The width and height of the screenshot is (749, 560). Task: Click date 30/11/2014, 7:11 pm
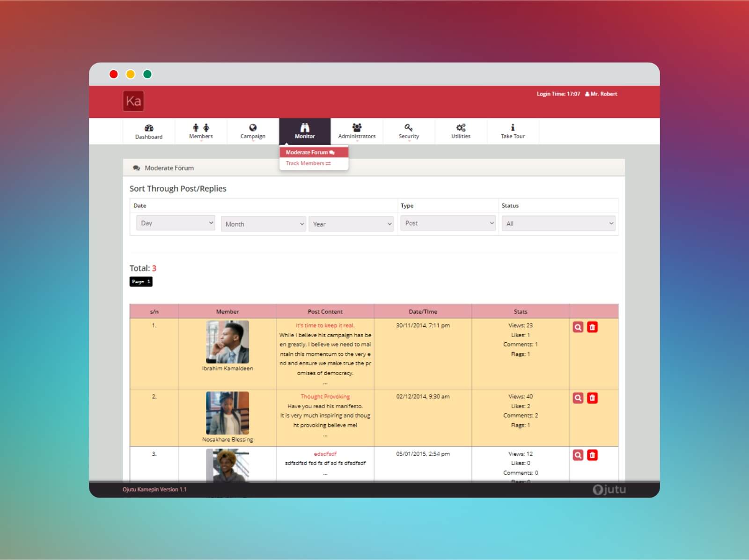coord(423,325)
